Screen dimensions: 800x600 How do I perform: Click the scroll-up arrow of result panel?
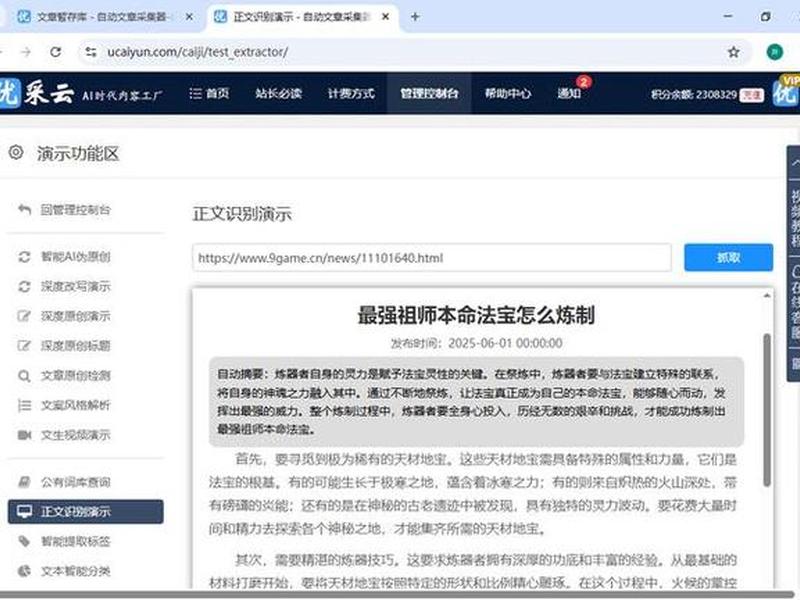tap(766, 296)
